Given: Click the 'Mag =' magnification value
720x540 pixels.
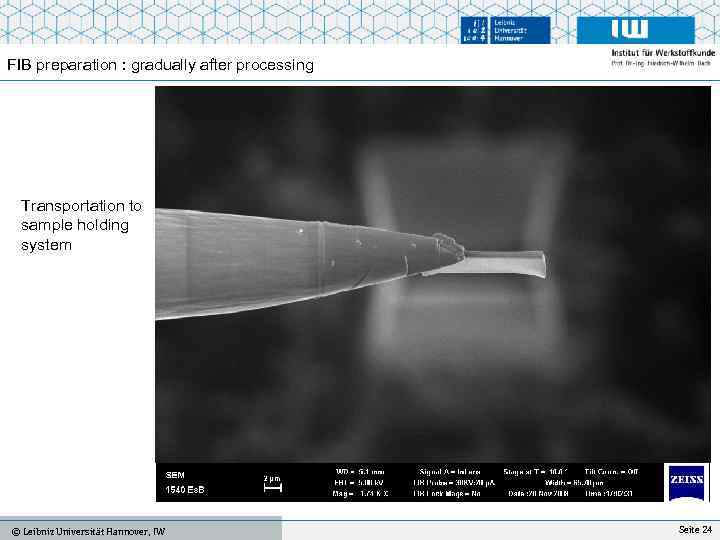Looking at the screenshot, I should tap(360, 494).
